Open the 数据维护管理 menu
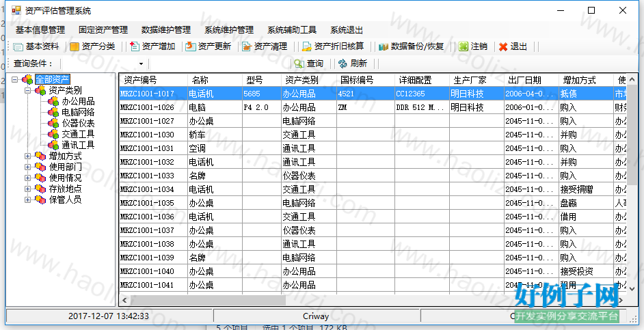The image size is (644, 330). 166,30
